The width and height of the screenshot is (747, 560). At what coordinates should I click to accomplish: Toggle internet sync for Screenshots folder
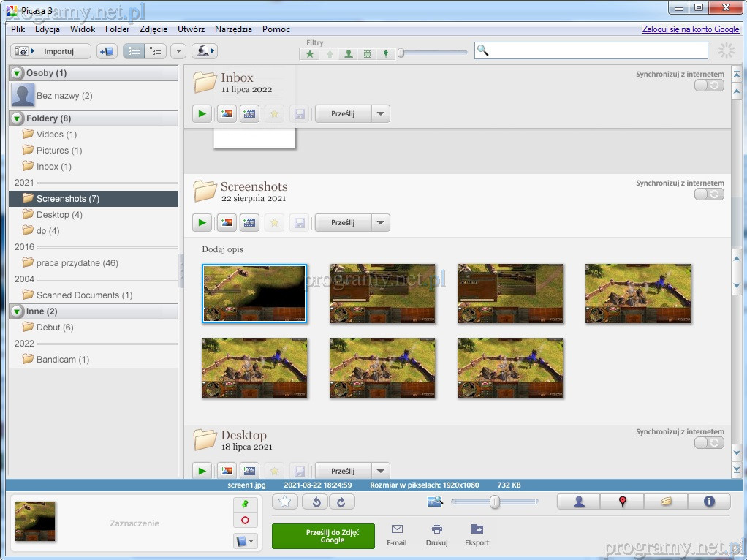click(x=709, y=194)
